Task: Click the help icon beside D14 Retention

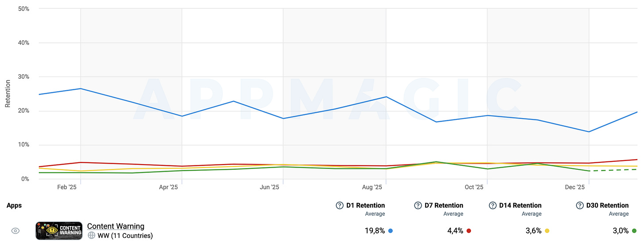Action: [493, 205]
